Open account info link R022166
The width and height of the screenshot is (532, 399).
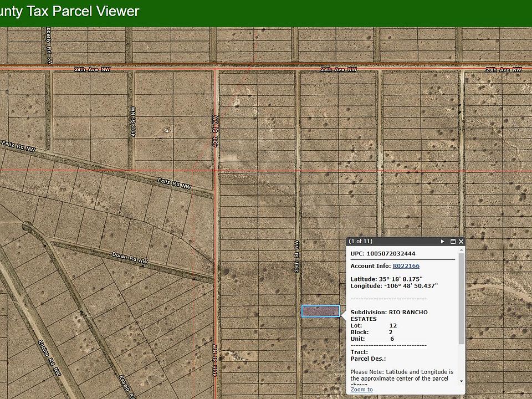(x=406, y=266)
